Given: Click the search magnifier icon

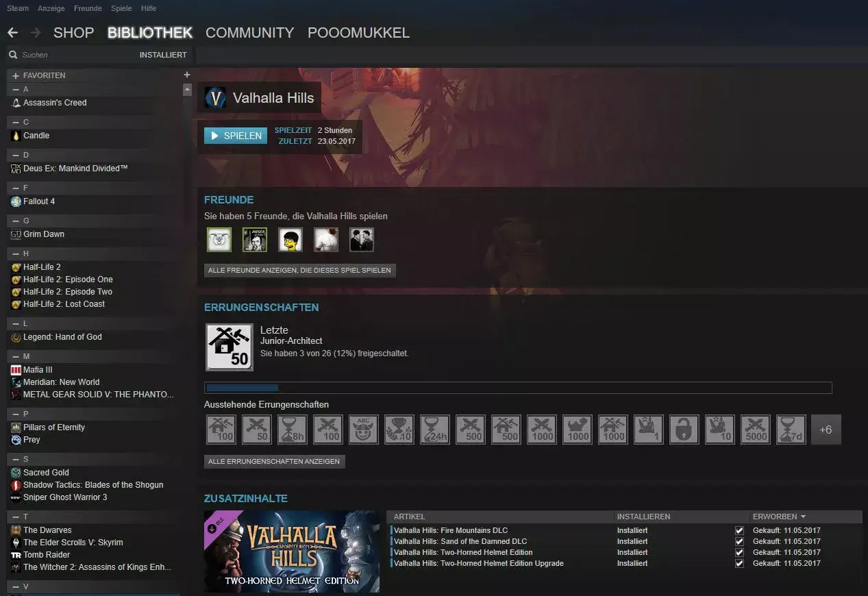Looking at the screenshot, I should pos(12,55).
